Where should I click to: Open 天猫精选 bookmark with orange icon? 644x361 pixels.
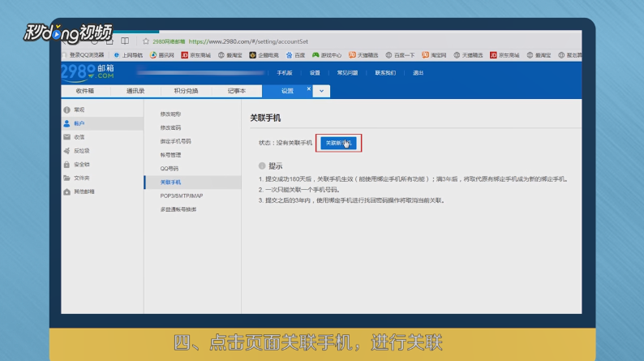[363, 55]
